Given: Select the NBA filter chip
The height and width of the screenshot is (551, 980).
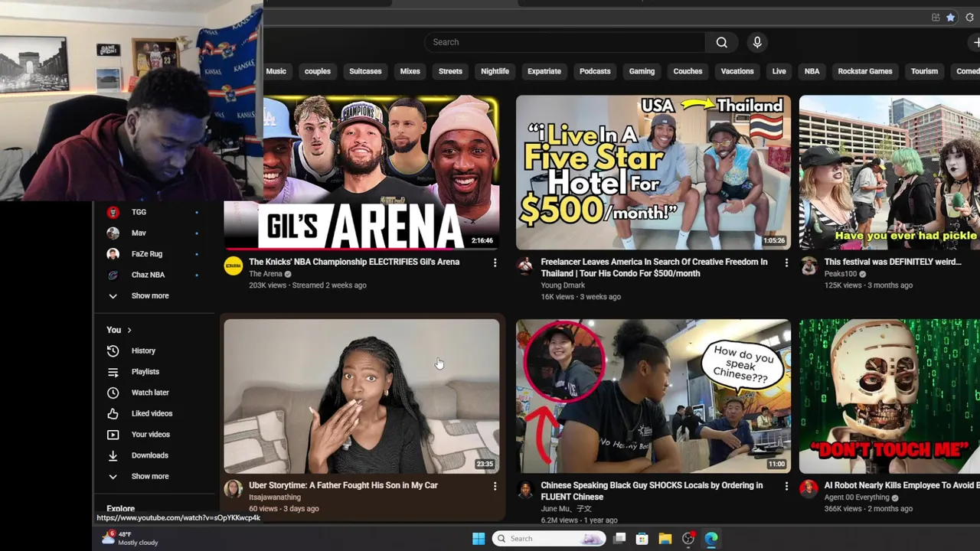Looking at the screenshot, I should click(812, 71).
